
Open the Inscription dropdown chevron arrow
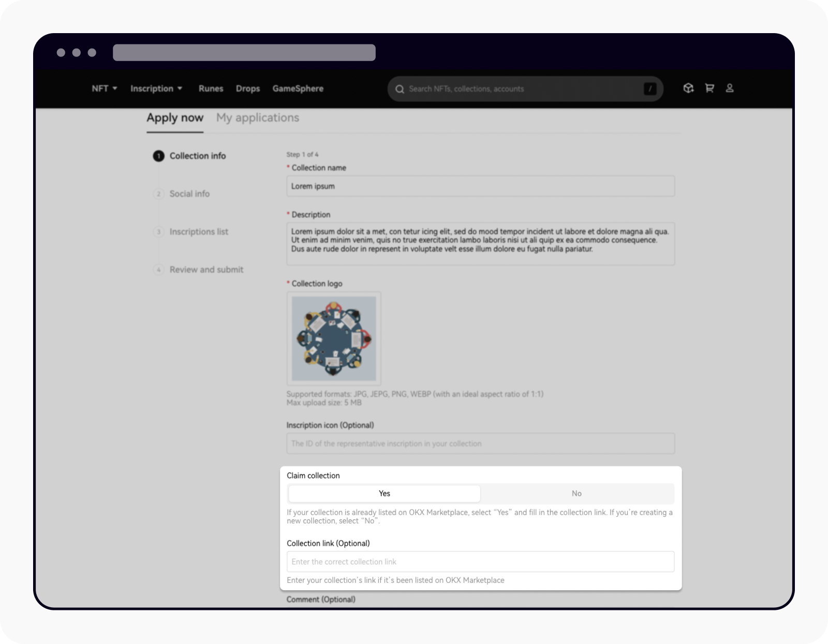pyautogui.click(x=180, y=89)
